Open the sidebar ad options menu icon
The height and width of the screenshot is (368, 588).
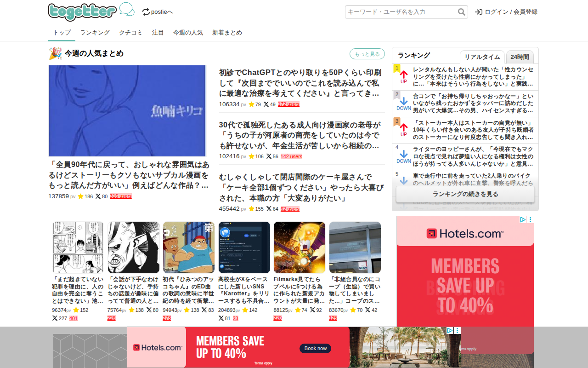pyautogui.click(x=531, y=220)
